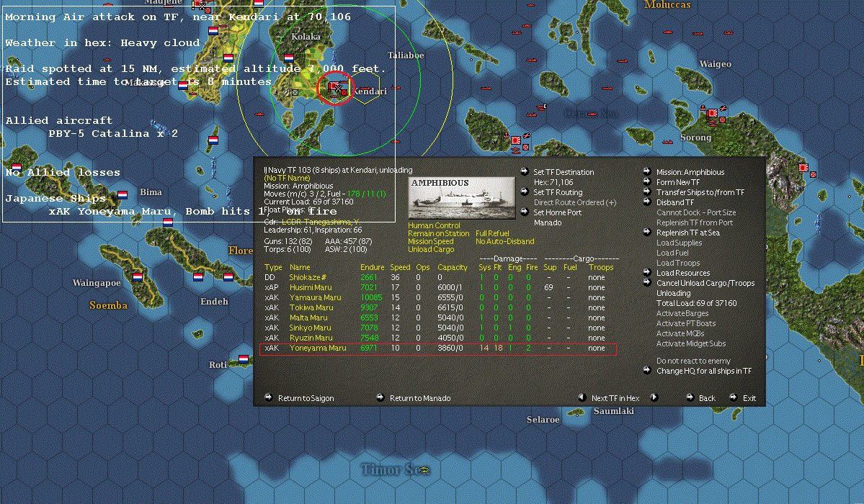The width and height of the screenshot is (864, 504).
Task: Click the Kendari label on the map
Action: (x=370, y=91)
